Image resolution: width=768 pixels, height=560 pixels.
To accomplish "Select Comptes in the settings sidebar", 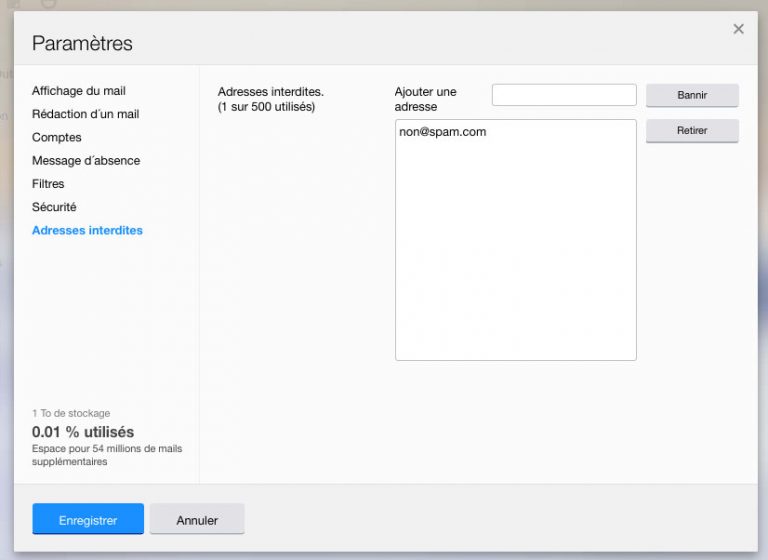I will click(57, 137).
